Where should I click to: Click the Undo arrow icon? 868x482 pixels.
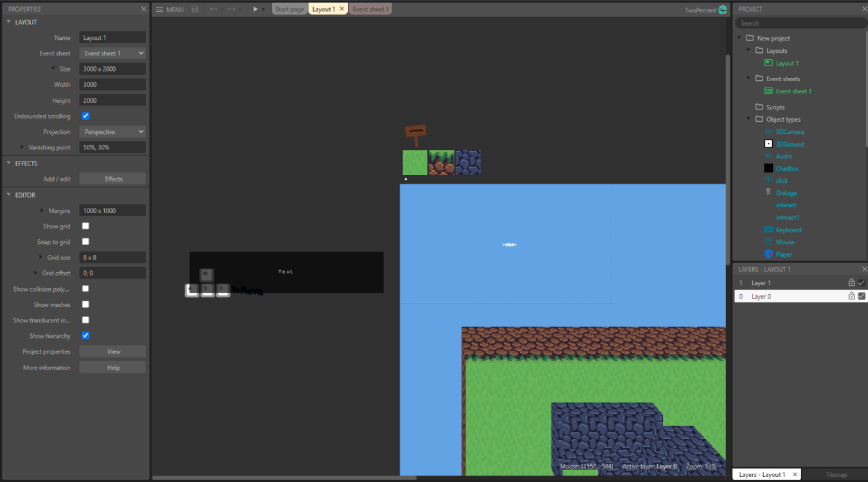213,10
